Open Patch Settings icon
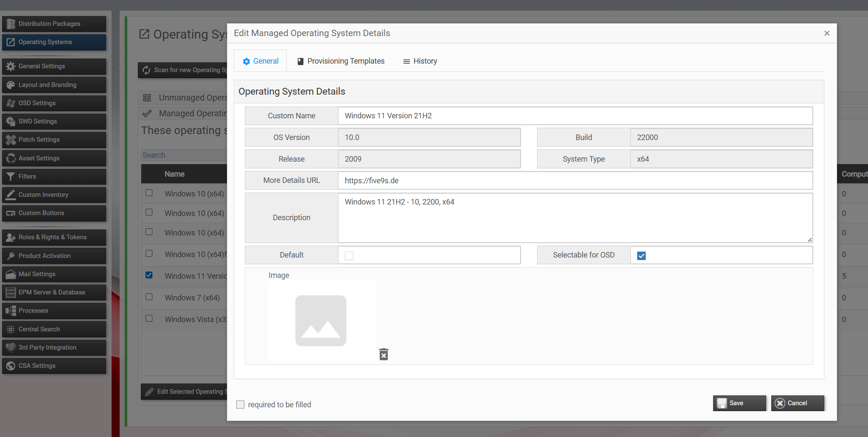The height and width of the screenshot is (437, 868). pos(11,140)
